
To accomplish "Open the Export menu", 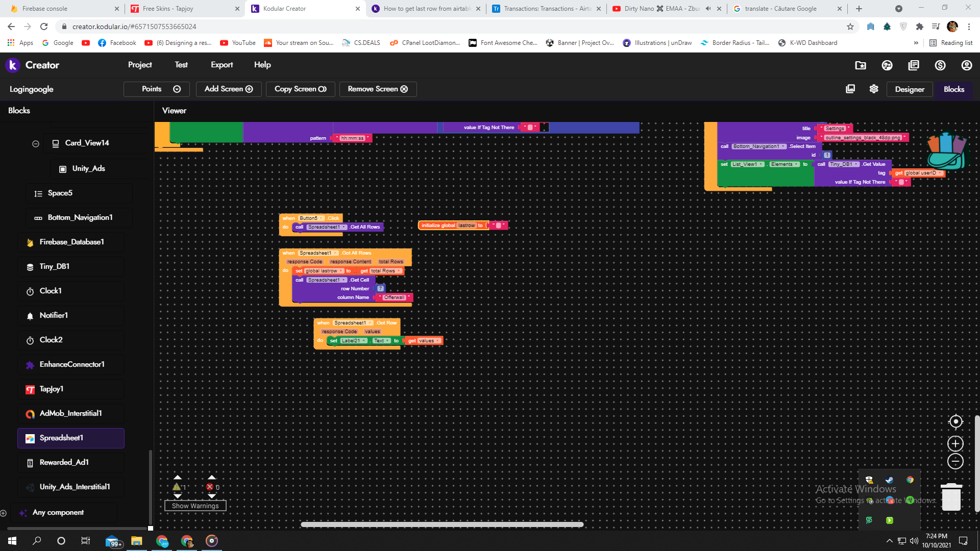I will pos(222,65).
